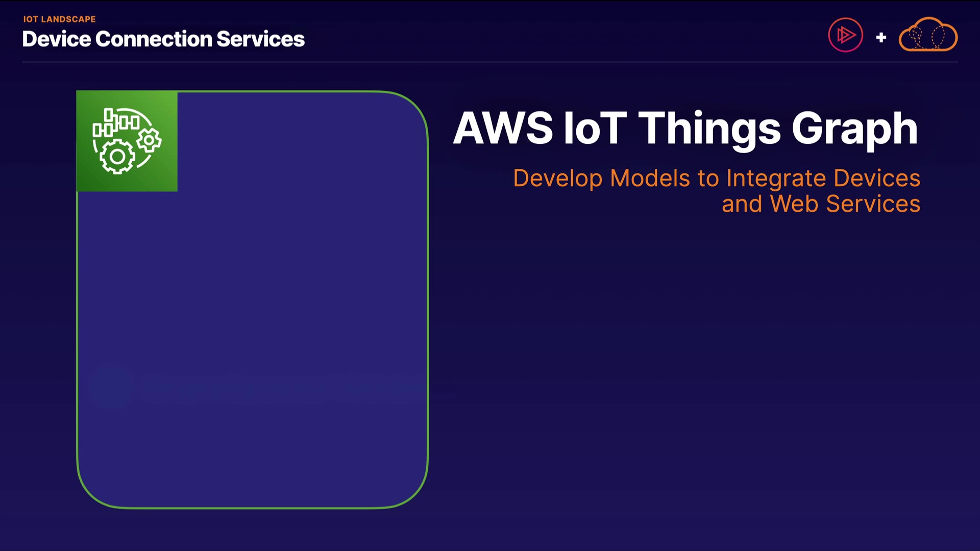Click the Device Connection Services title
Screen dimensions: 980x551
[x=163, y=39]
